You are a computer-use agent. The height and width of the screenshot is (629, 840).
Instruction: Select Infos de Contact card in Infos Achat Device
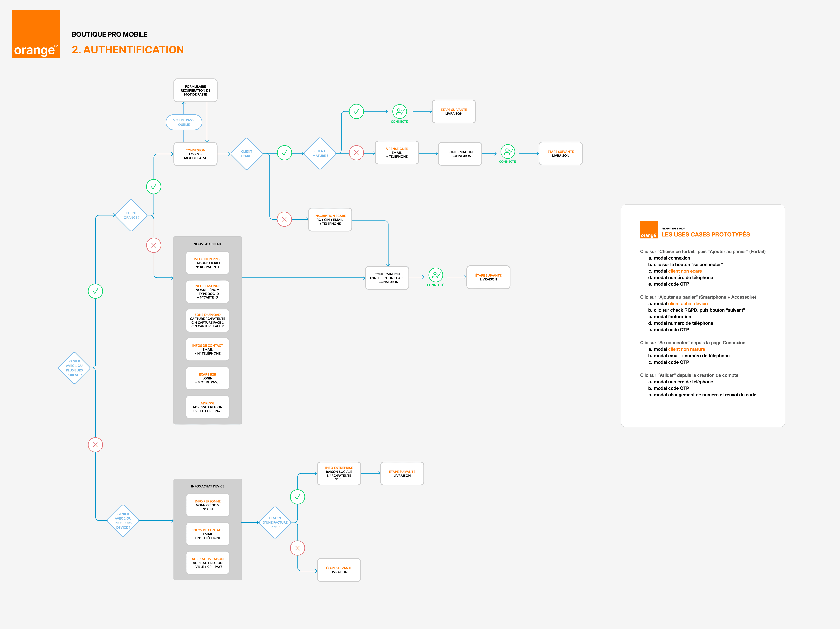click(207, 534)
